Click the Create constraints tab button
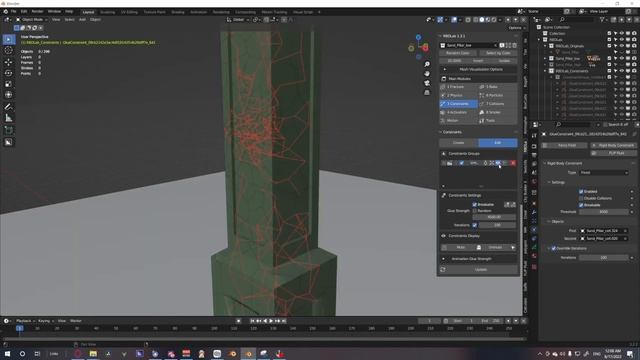The height and width of the screenshot is (360, 640). coord(458,143)
